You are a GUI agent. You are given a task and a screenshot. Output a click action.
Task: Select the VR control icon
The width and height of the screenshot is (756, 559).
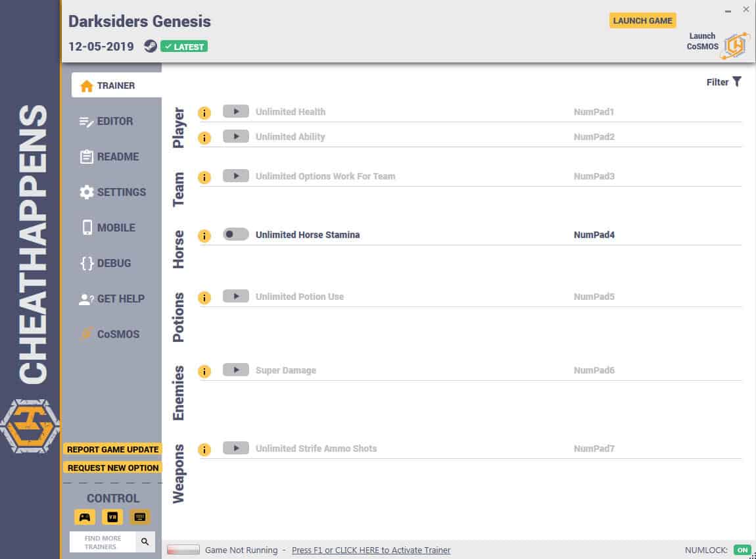pyautogui.click(x=112, y=517)
